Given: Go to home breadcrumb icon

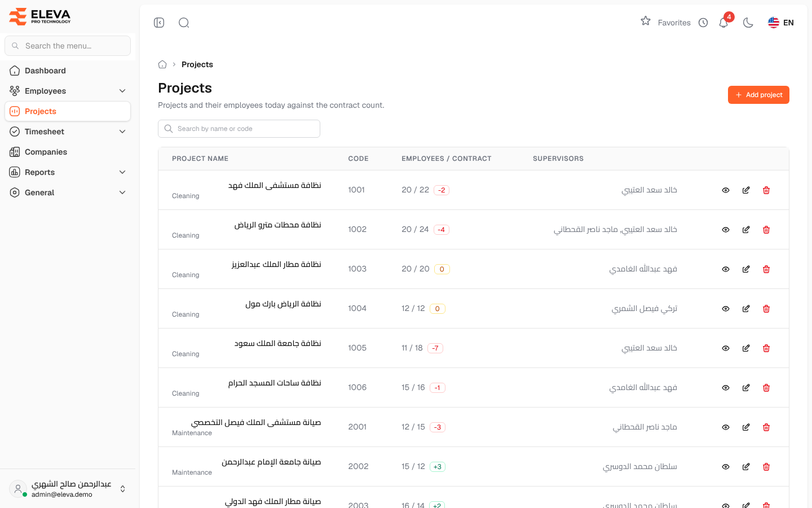Looking at the screenshot, I should [x=162, y=64].
